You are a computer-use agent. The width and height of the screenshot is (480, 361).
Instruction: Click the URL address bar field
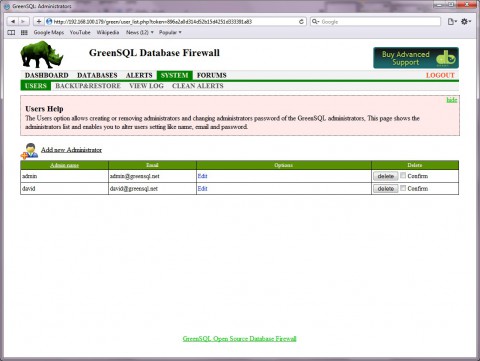[175, 22]
